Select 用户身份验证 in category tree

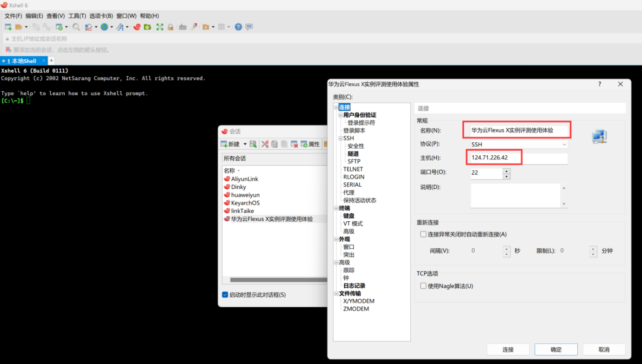[x=360, y=115]
